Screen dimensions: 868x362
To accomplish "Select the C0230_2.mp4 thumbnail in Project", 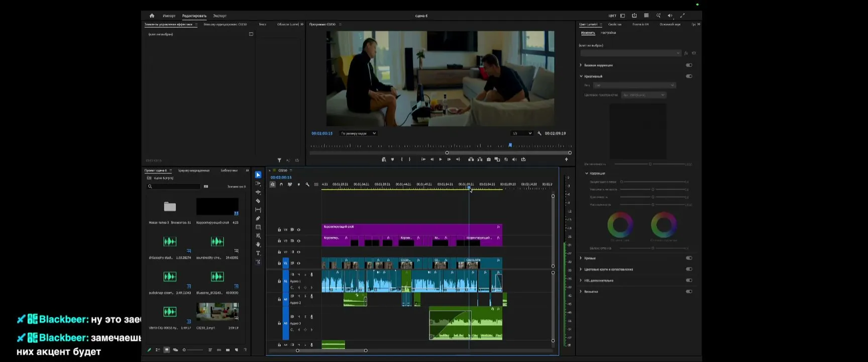I will tap(218, 312).
